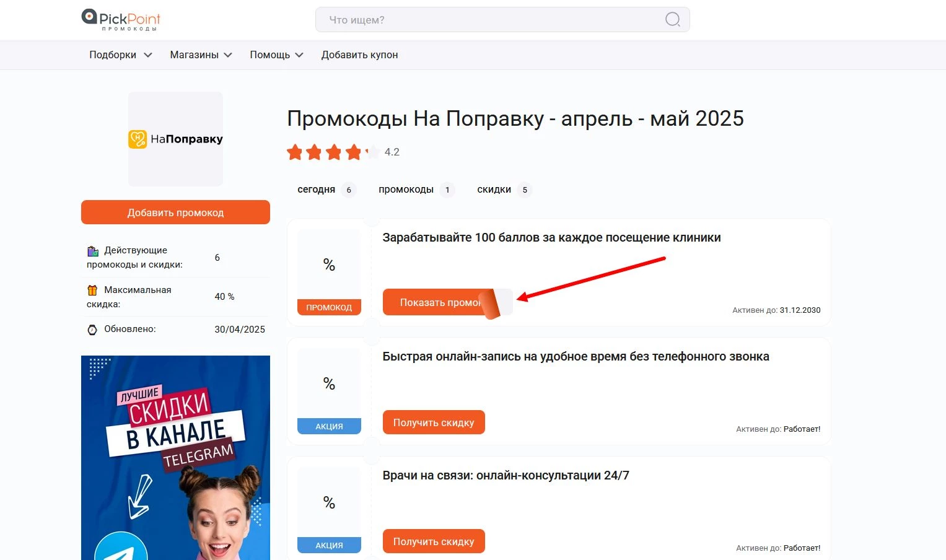Click percent icon of онлайн-запись offer
This screenshot has width=946, height=560.
(x=329, y=384)
